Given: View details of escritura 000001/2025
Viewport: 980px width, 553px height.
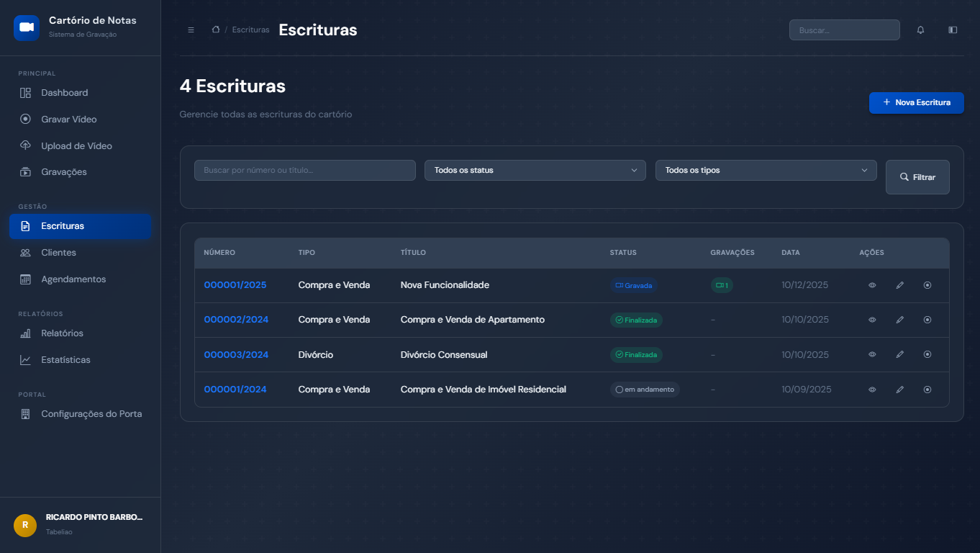Looking at the screenshot, I should pyautogui.click(x=872, y=285).
